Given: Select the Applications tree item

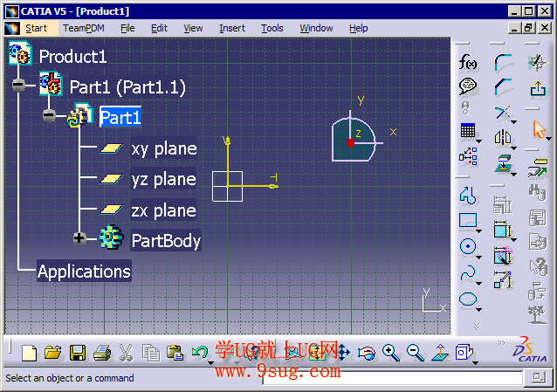Looking at the screenshot, I should click(84, 272).
